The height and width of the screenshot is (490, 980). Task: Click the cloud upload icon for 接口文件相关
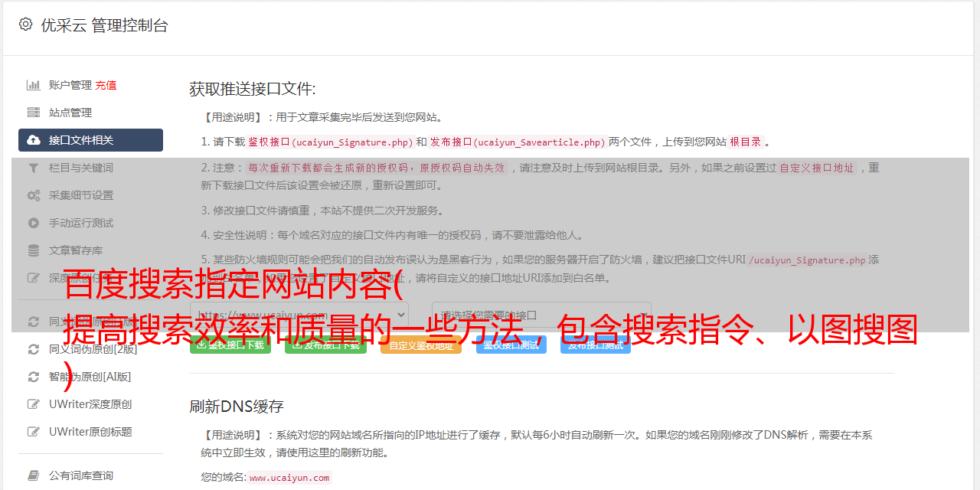pyautogui.click(x=34, y=140)
